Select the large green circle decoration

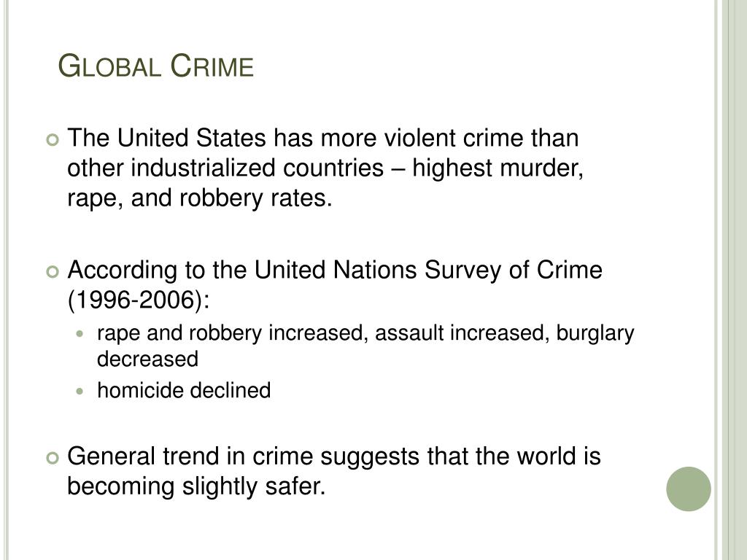(x=689, y=489)
